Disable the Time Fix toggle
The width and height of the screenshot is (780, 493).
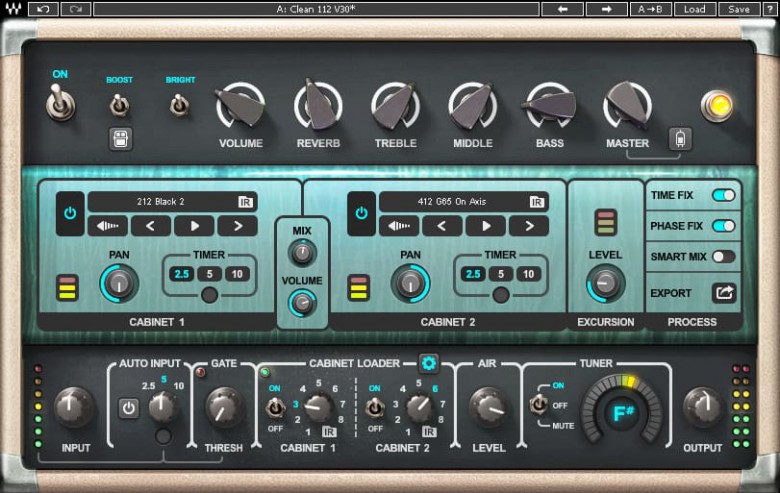(x=723, y=196)
